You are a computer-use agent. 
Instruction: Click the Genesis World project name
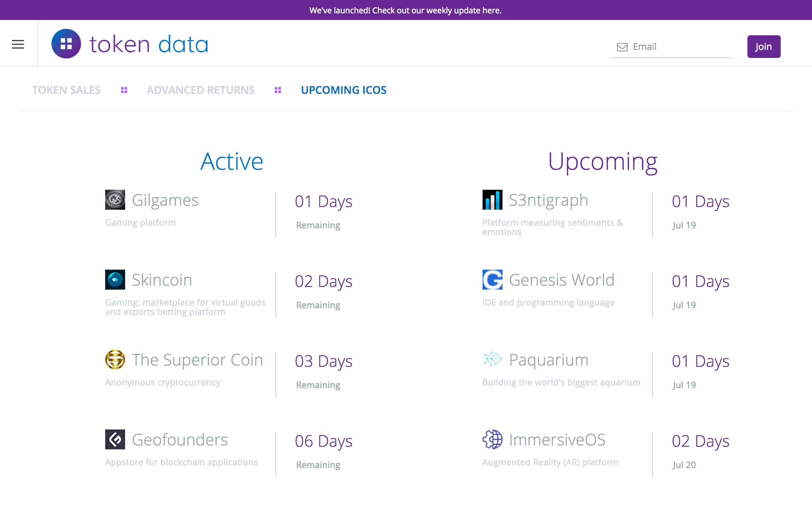tap(561, 279)
